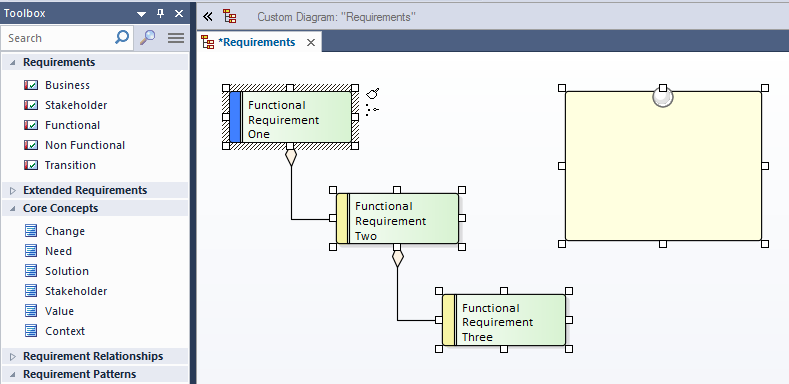Click the Quick Linker arrow beside Requirement One
Viewport: 789px width, 384px height.
(372, 94)
